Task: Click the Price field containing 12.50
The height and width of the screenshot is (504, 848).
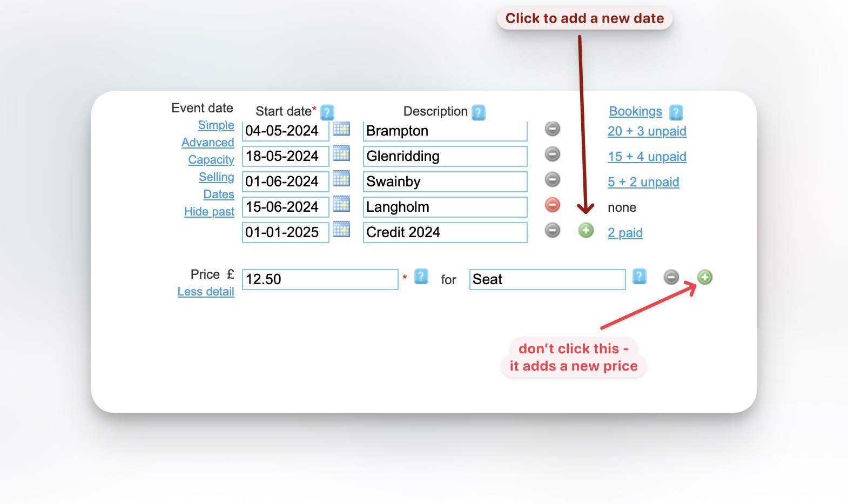Action: 320,279
